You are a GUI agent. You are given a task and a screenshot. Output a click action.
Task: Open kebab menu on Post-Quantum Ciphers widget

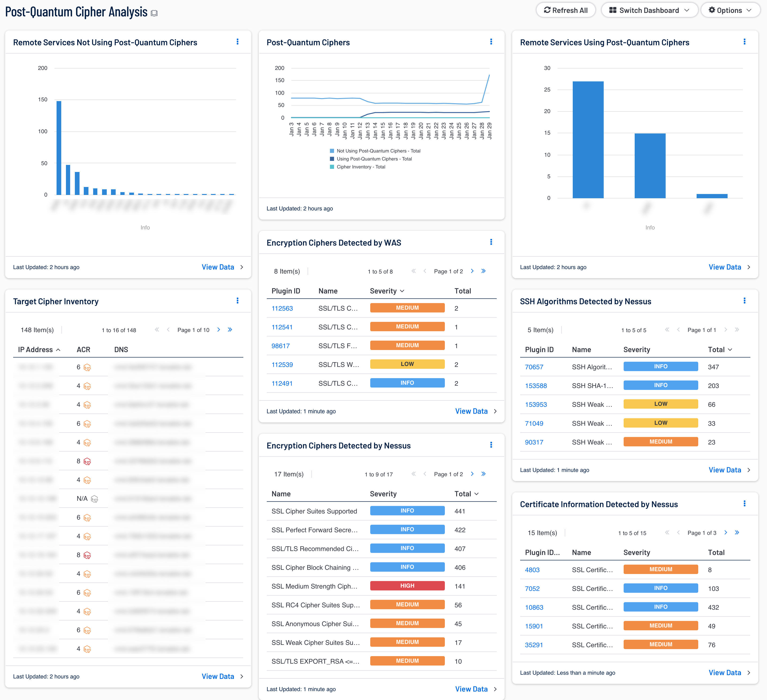(491, 42)
